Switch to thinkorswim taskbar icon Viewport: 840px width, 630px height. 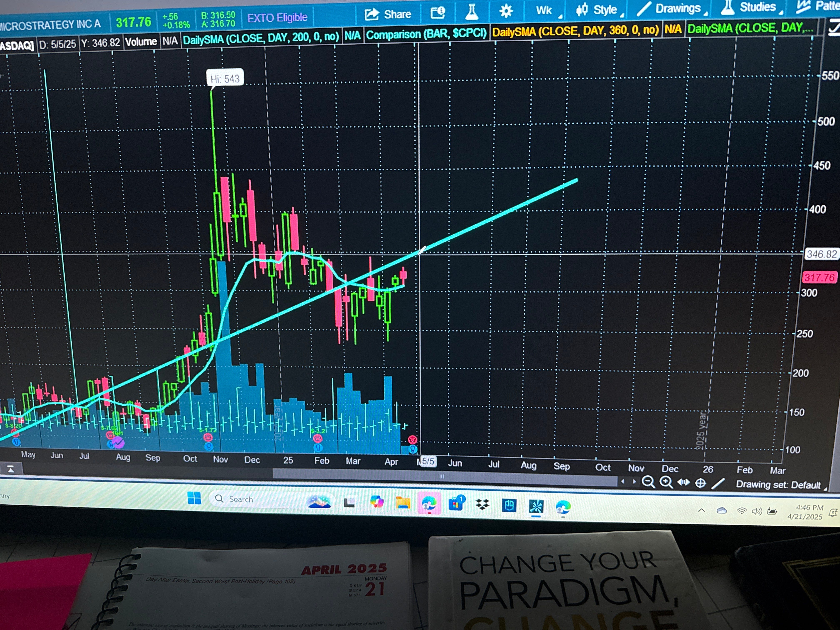[x=536, y=507]
